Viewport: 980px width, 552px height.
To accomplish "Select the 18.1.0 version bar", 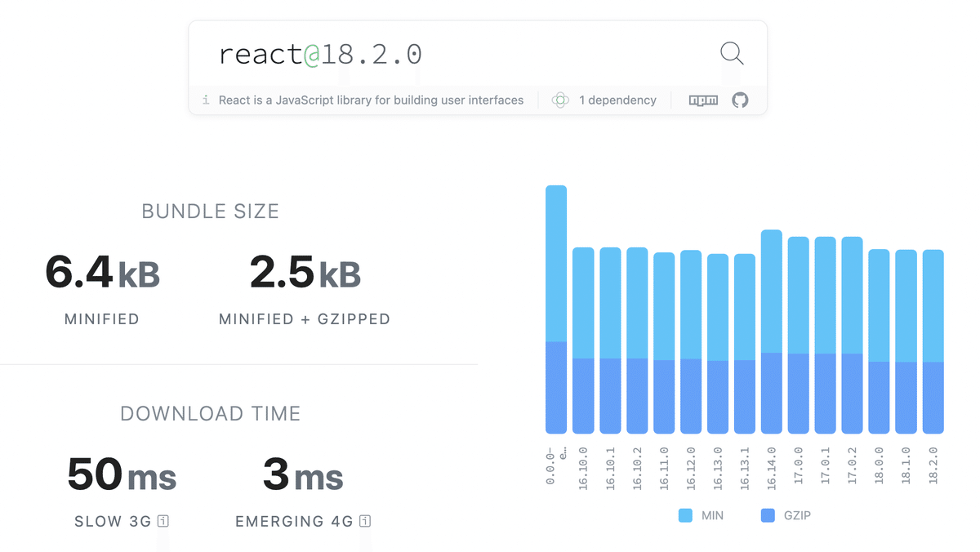I will (x=906, y=341).
